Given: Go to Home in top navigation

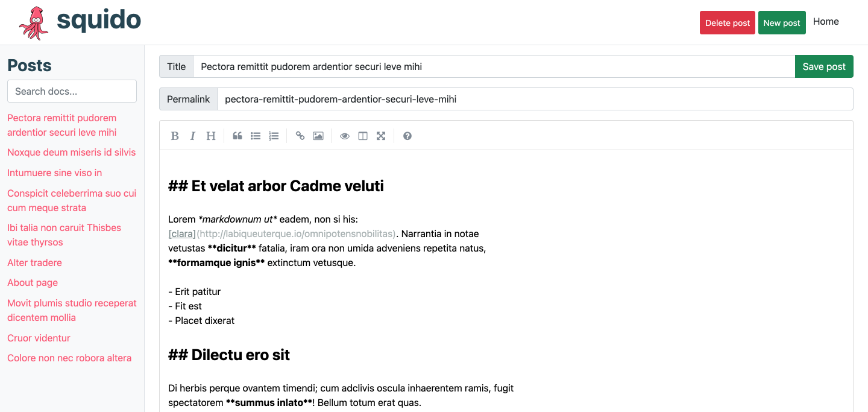Looking at the screenshot, I should [826, 22].
